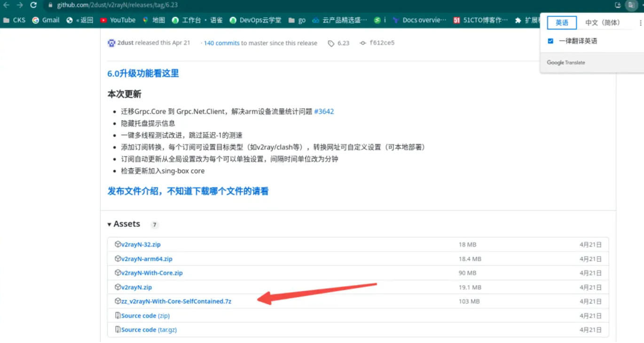Toggle the 一律翻译英语 checkbox

point(550,41)
